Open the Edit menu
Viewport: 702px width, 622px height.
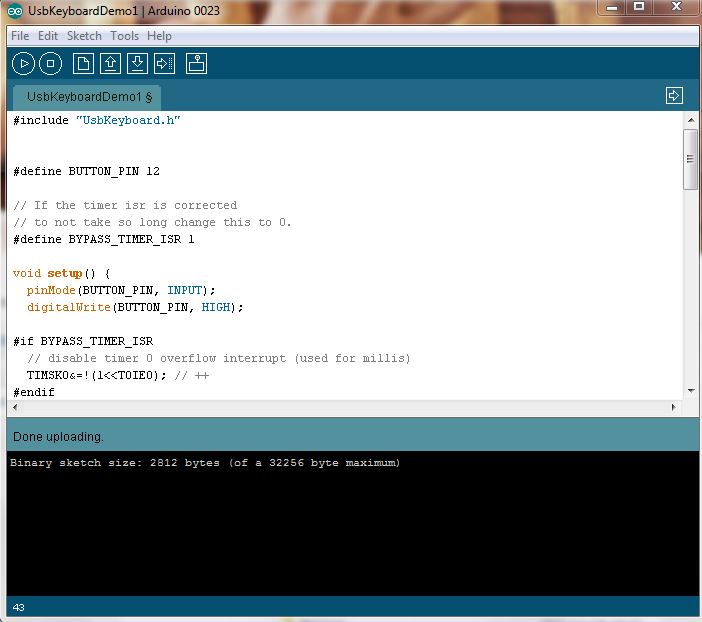point(48,36)
